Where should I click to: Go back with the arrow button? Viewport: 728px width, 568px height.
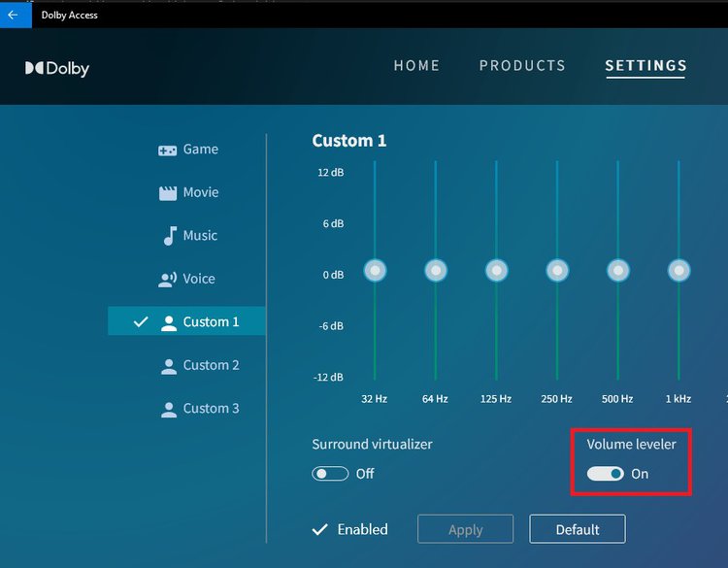pos(16,15)
